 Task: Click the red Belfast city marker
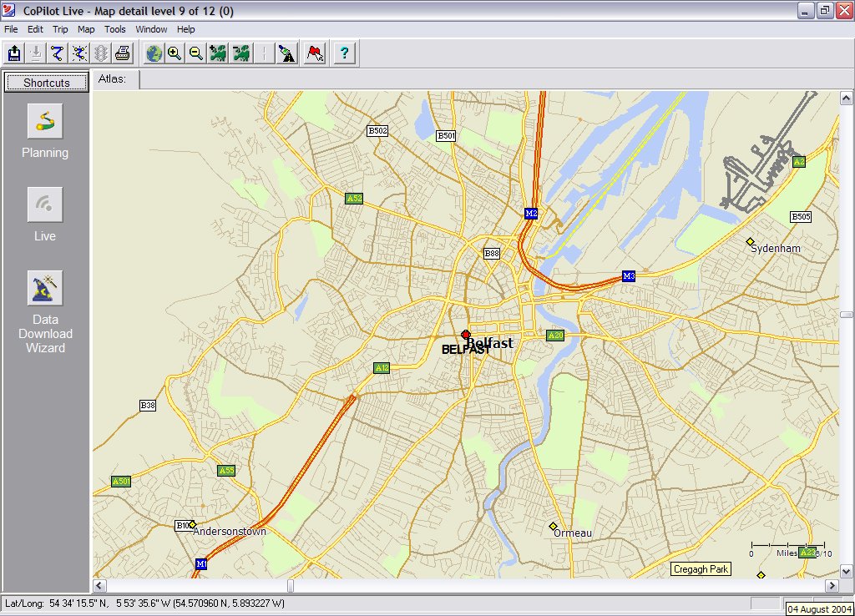[x=466, y=335]
